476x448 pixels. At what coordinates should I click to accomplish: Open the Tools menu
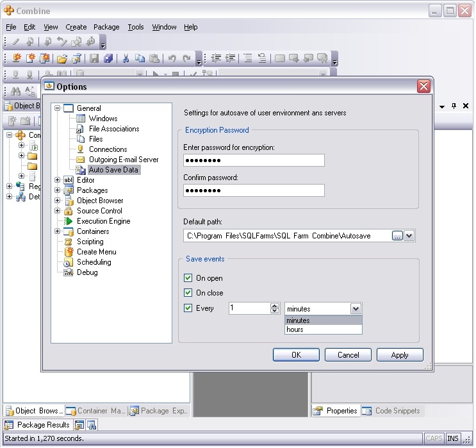pyautogui.click(x=135, y=27)
